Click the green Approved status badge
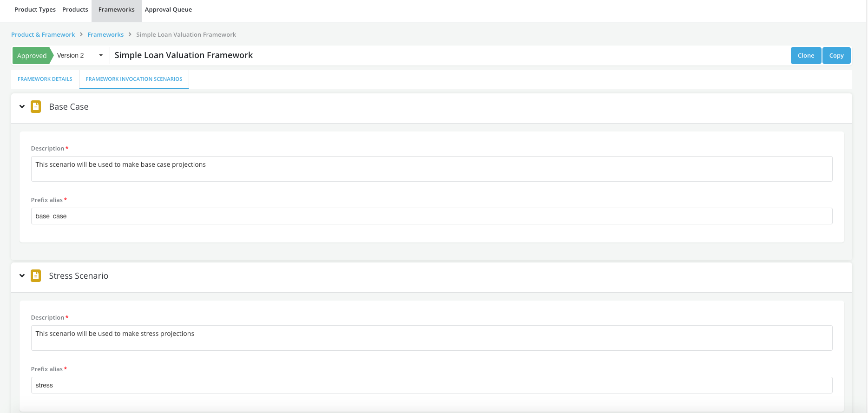This screenshot has height=413, width=868. pyautogui.click(x=32, y=56)
